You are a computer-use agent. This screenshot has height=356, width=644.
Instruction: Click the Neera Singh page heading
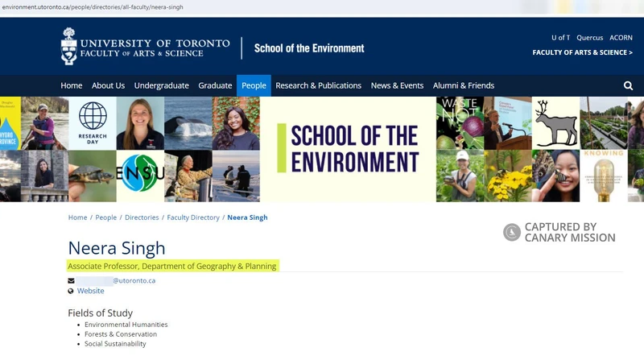(x=117, y=248)
